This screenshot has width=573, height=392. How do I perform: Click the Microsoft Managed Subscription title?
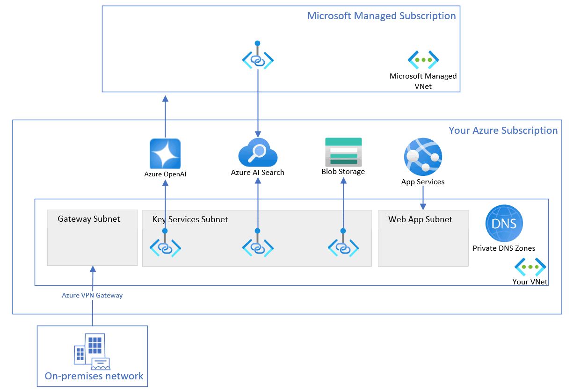pos(381,16)
